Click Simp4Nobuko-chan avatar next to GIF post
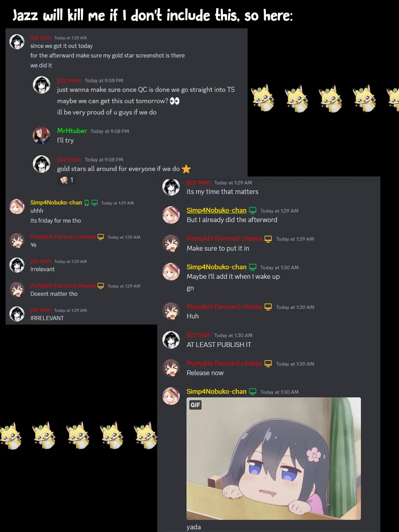 pos(171,396)
